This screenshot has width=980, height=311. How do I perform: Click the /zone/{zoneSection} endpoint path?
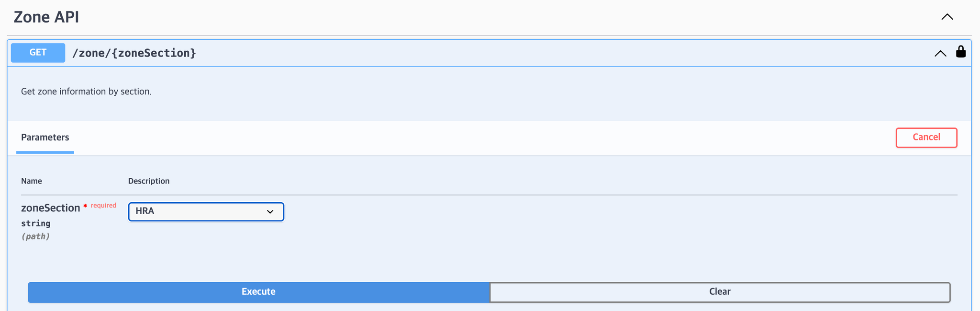tap(134, 53)
